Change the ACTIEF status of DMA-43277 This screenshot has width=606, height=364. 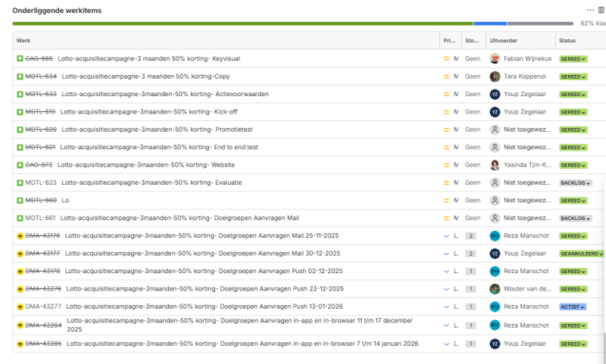coord(572,306)
